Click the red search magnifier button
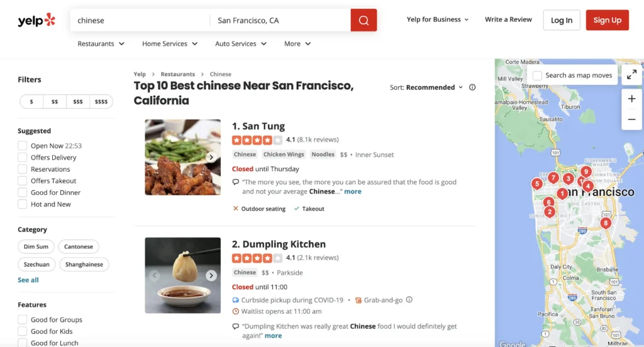644x347 pixels. tap(364, 20)
